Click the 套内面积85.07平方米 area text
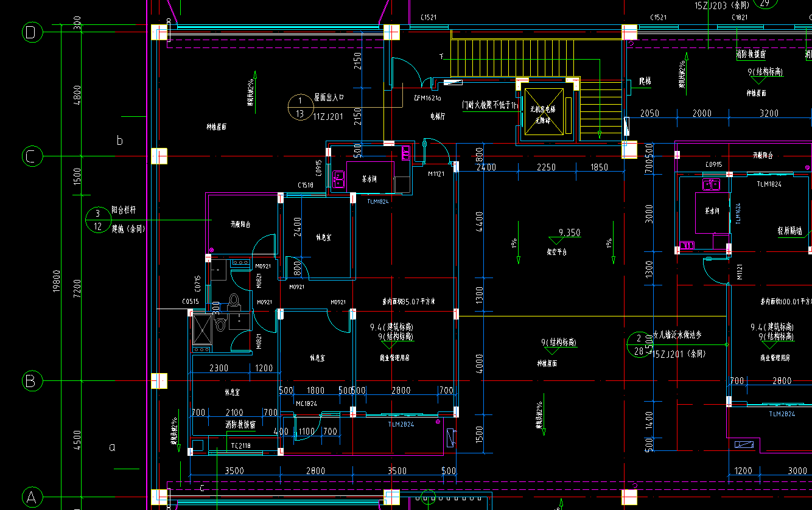The image size is (812, 510). 408,301
